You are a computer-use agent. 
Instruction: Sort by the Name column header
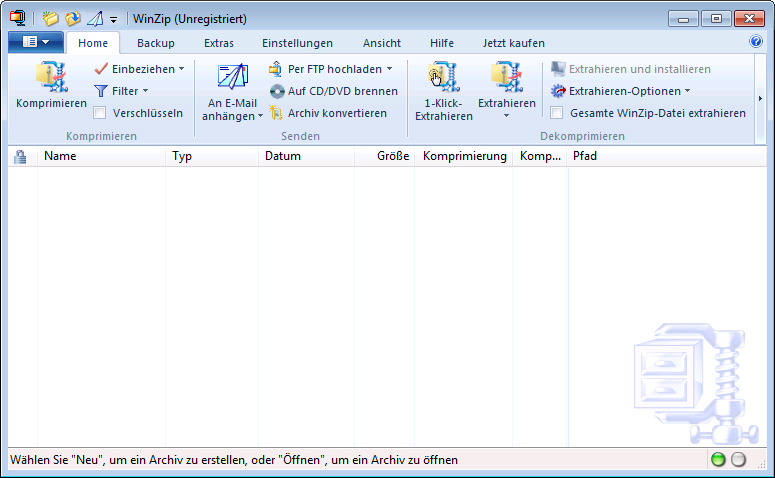coord(101,156)
